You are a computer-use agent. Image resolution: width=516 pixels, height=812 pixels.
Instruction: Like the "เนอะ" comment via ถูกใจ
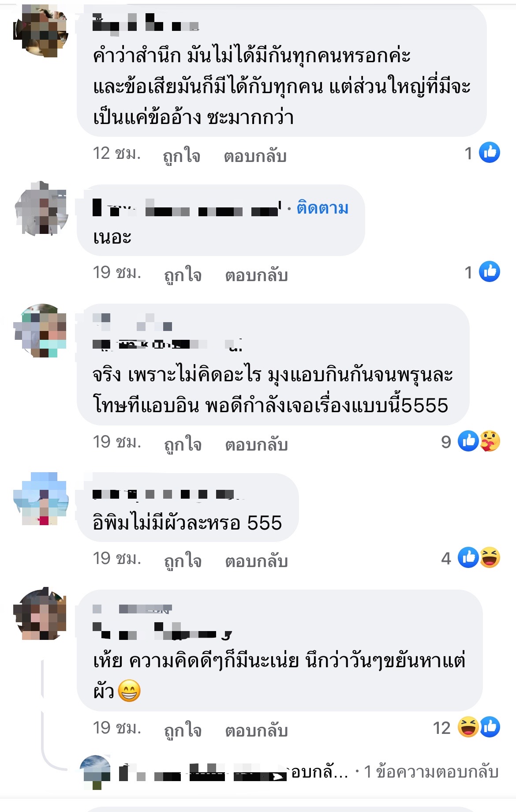click(x=183, y=274)
